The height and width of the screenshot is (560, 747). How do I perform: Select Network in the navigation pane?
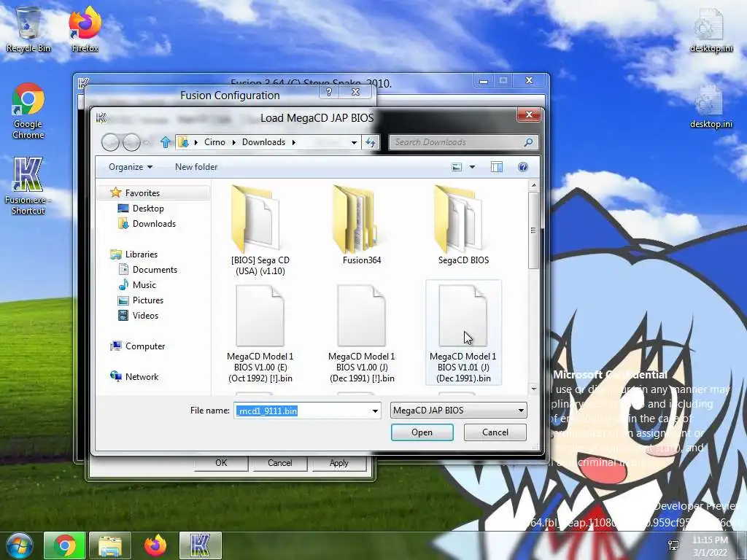coord(142,377)
